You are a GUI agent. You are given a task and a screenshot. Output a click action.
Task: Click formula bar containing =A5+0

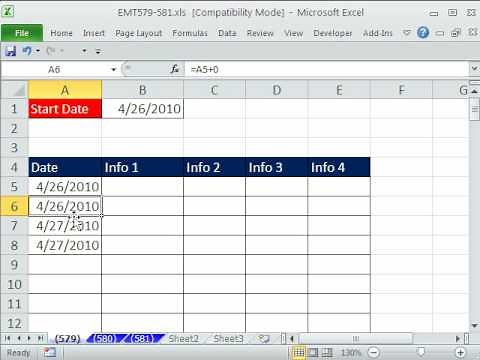[327, 69]
